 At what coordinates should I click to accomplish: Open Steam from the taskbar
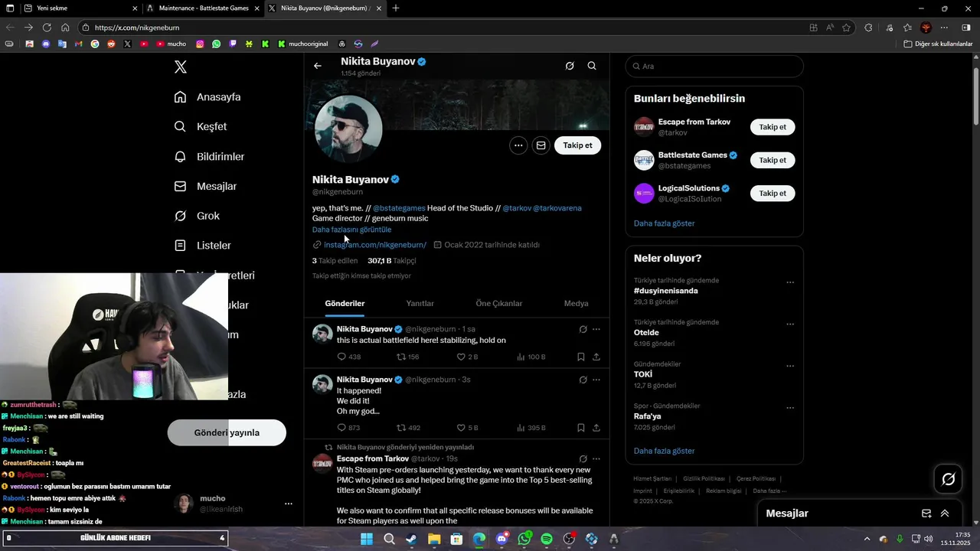pos(411,540)
